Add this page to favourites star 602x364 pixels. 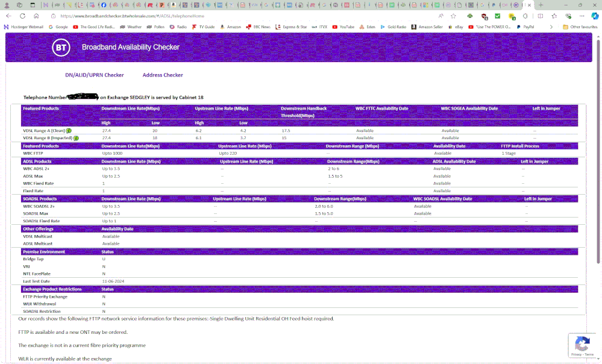(454, 16)
